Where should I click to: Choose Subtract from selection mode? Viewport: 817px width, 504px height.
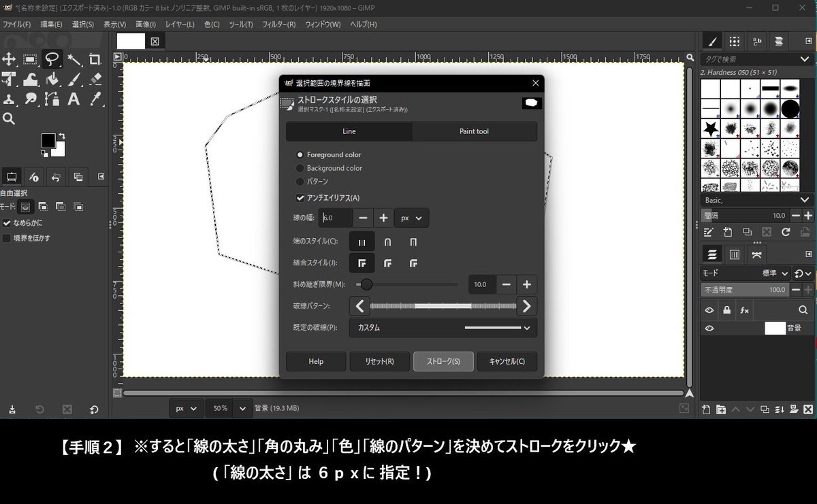coord(61,206)
